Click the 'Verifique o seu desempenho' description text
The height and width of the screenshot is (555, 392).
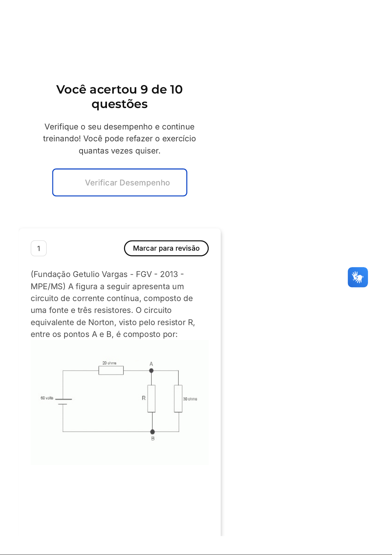(x=119, y=139)
